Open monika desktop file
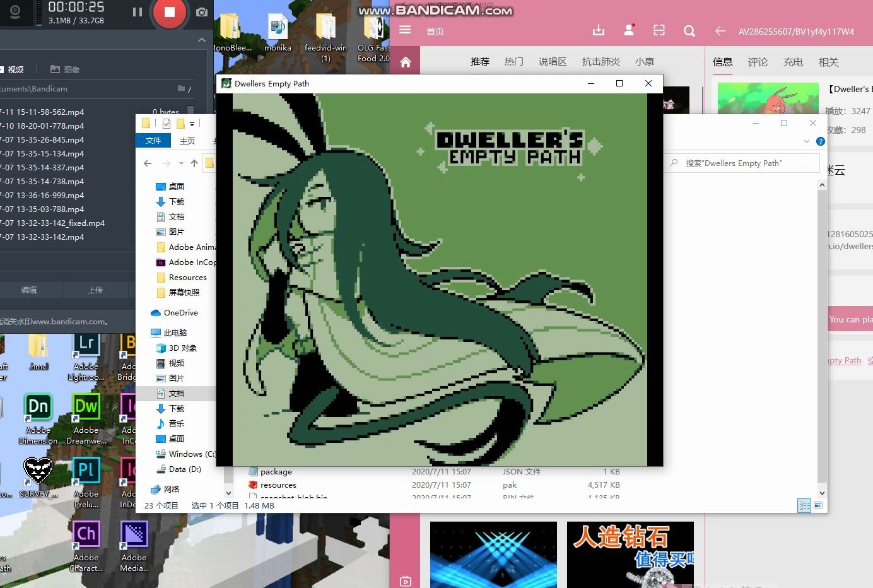 (278, 33)
